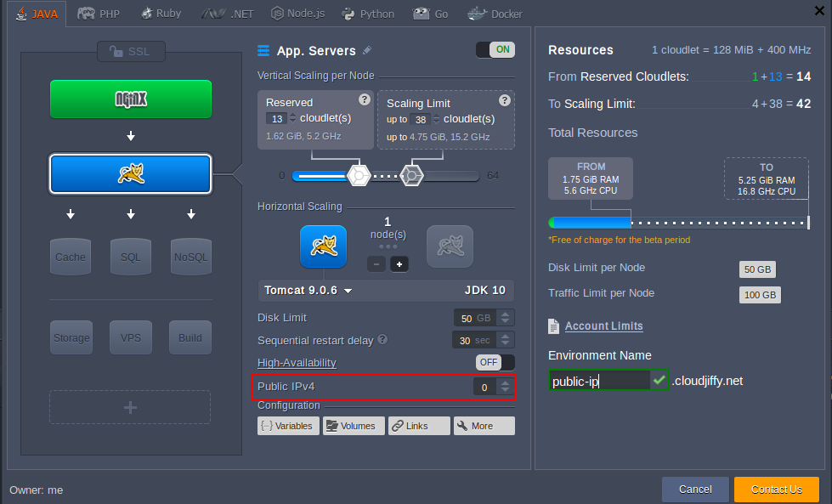Click the TO total resources box

pyautogui.click(x=767, y=178)
